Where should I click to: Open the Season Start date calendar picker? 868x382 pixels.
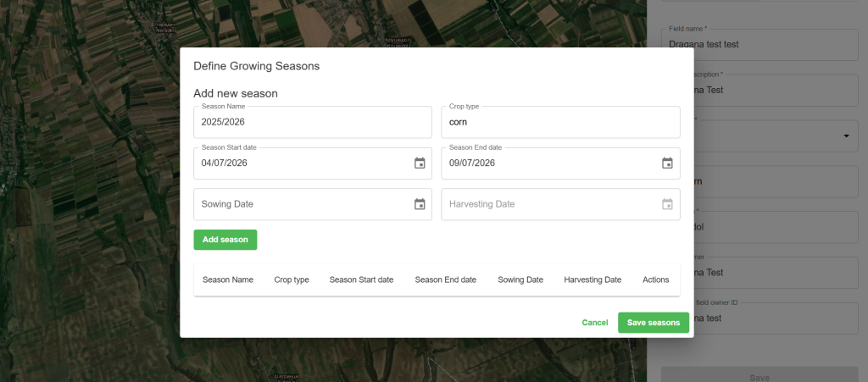point(420,163)
